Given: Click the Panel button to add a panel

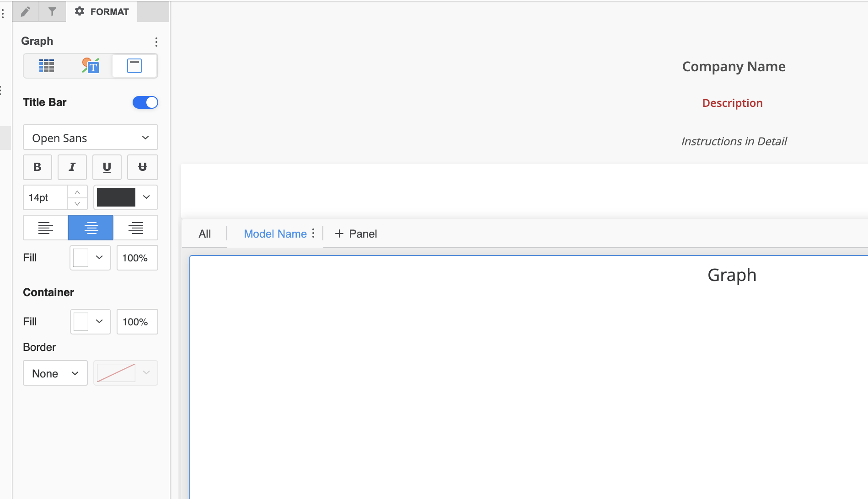Looking at the screenshot, I should [355, 234].
